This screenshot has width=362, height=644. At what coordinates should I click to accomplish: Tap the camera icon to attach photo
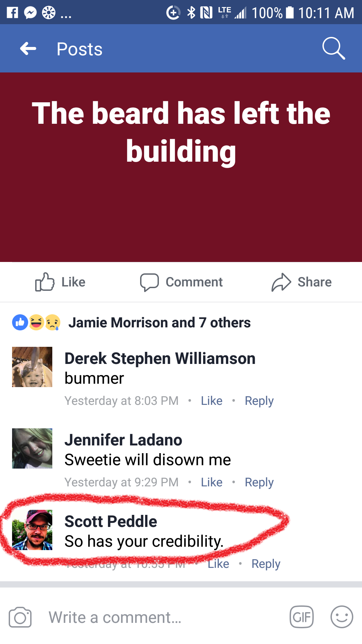coord(20,617)
